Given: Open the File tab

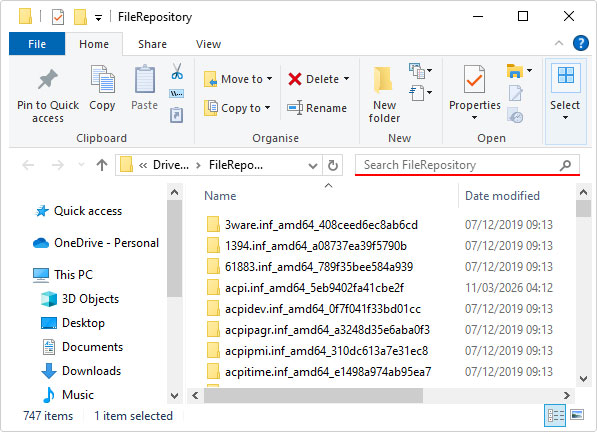Looking at the screenshot, I should click(x=37, y=44).
